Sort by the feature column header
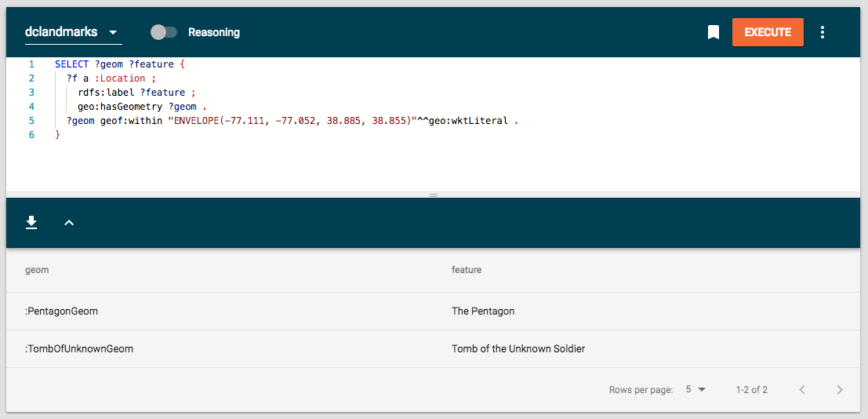The height and width of the screenshot is (419, 868). point(467,270)
